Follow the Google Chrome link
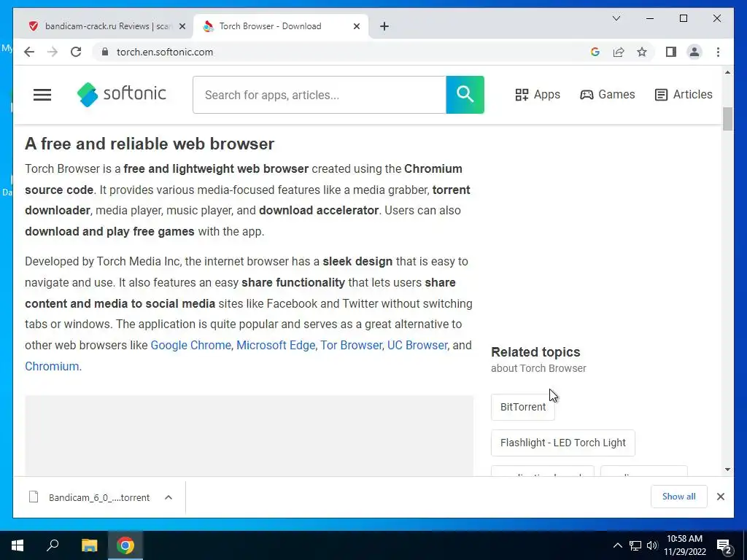The width and height of the screenshot is (747, 560). pos(190,345)
